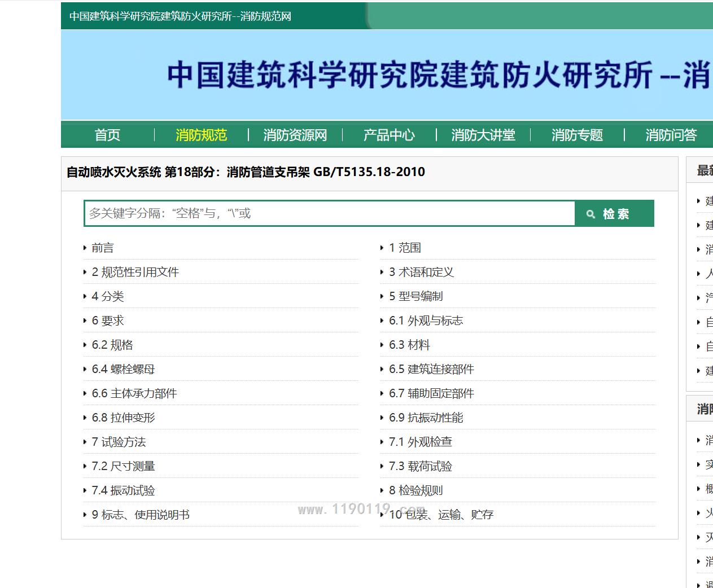View chapter 8 检验规则
713x588 pixels.
point(416,490)
